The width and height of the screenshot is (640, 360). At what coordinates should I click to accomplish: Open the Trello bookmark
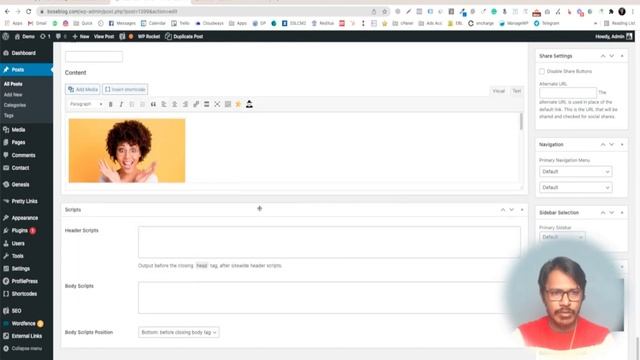tap(180, 23)
